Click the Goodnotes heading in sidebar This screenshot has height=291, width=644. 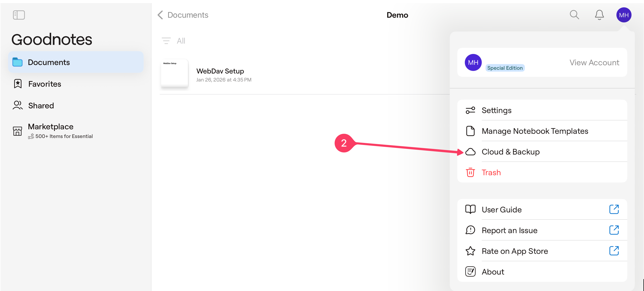click(52, 39)
